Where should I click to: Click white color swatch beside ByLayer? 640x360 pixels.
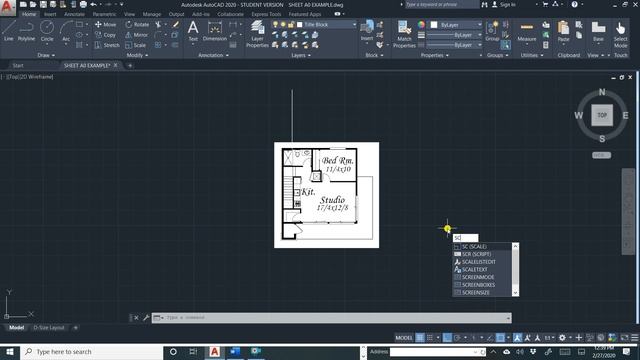(x=434, y=25)
